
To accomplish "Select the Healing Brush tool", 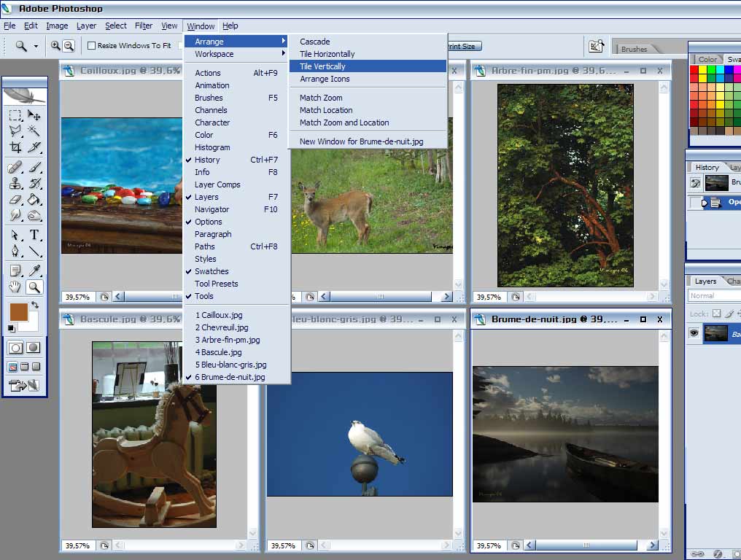I will click(x=15, y=167).
